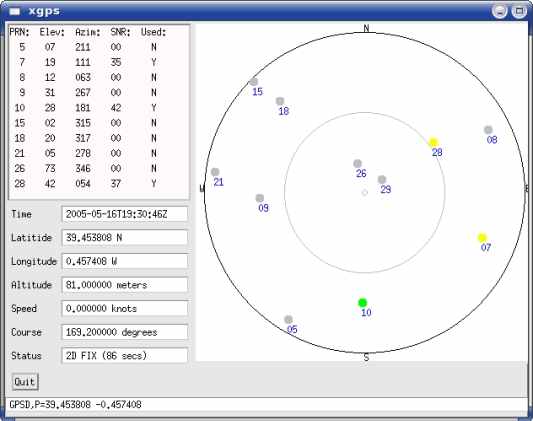This screenshot has height=421, width=533.
Task: Select yellow satellite 07 marker
Action: pyautogui.click(x=482, y=238)
